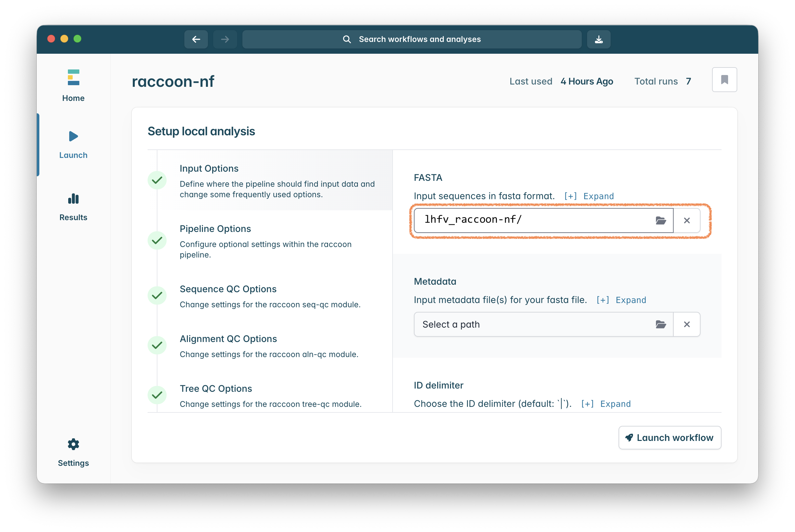
Task: Select the Pipeline Options step
Action: (x=215, y=229)
